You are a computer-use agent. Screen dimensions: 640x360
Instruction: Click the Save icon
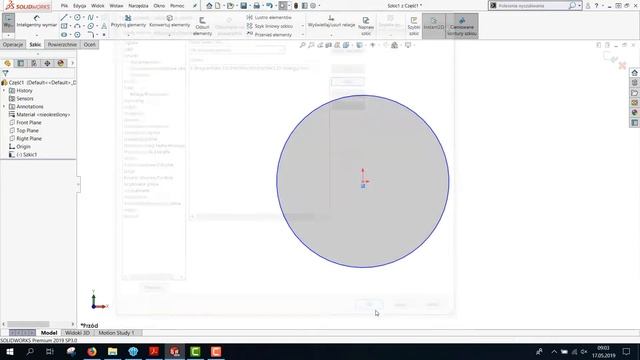(x=244, y=6)
